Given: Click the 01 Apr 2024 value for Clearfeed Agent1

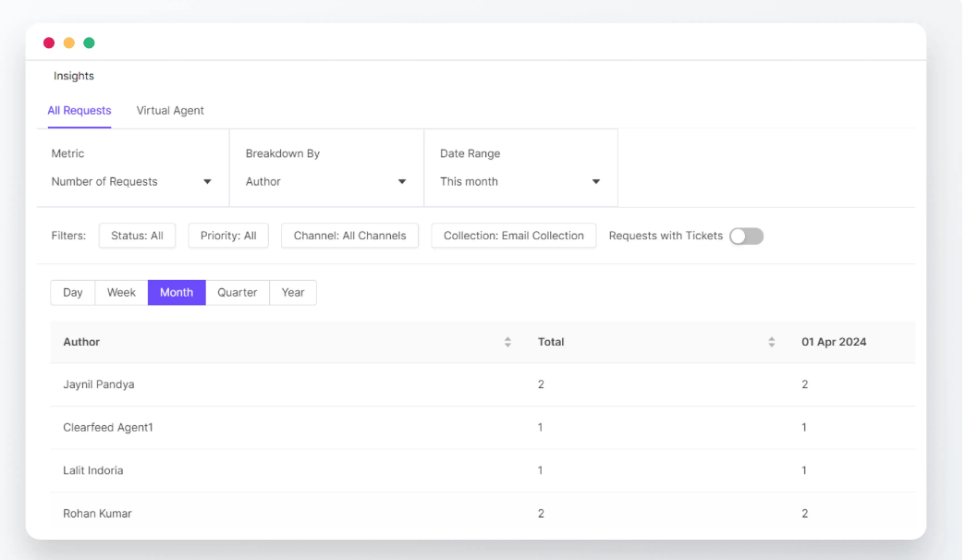Looking at the screenshot, I should (804, 428).
